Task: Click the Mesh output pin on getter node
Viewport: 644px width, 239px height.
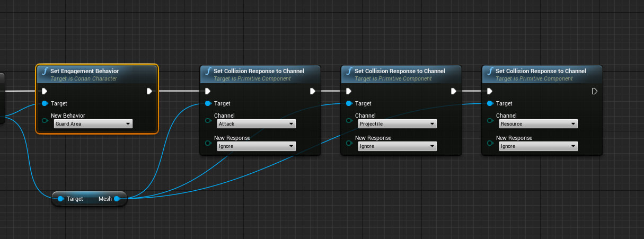Action: [117, 199]
